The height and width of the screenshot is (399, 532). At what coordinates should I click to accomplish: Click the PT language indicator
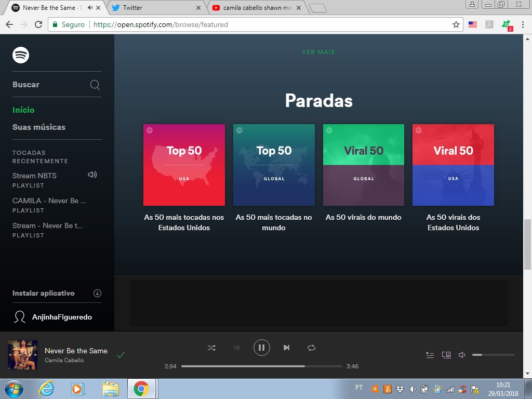click(359, 388)
